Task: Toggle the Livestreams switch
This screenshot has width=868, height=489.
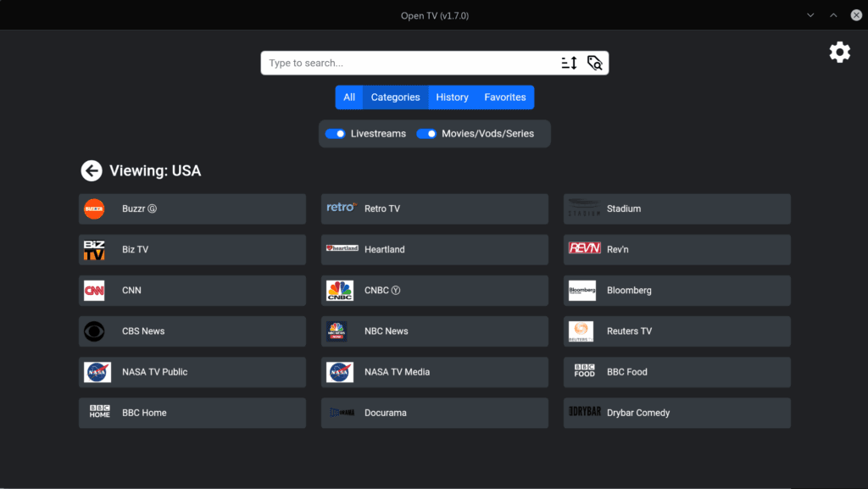Action: click(336, 134)
